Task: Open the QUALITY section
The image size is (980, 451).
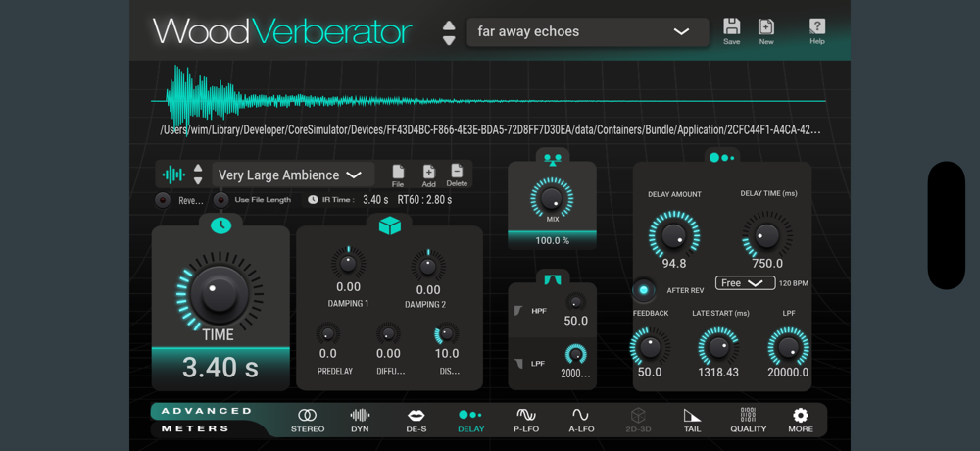Action: [x=748, y=421]
